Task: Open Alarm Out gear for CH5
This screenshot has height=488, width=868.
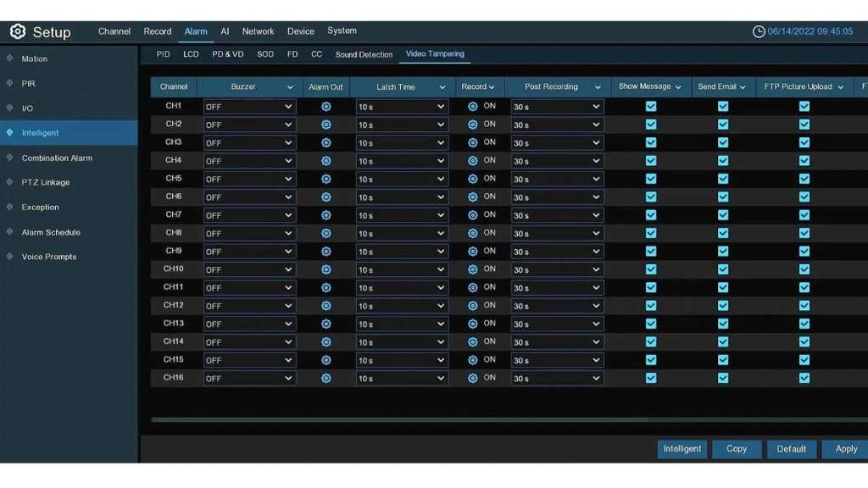Action: (325, 179)
